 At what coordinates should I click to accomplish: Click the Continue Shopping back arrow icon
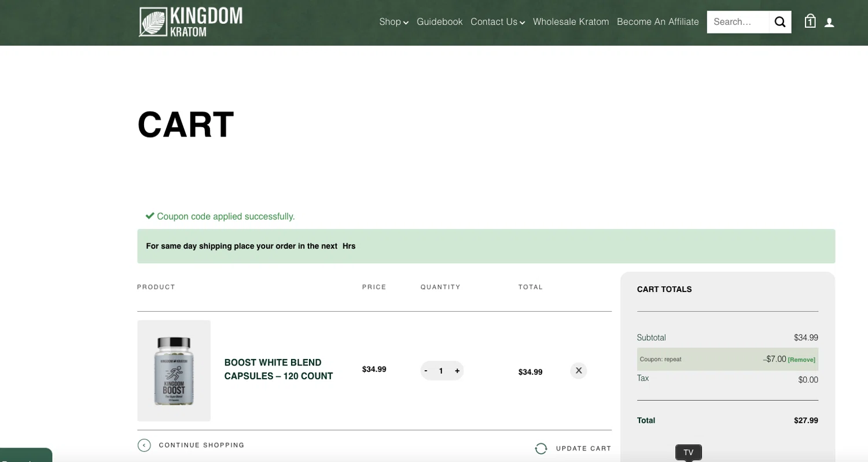coord(144,445)
